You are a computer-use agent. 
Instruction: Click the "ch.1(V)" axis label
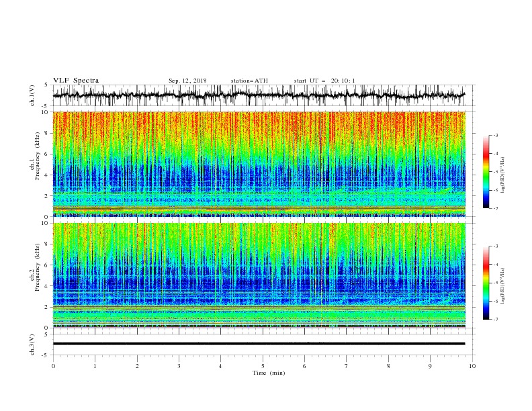point(32,95)
